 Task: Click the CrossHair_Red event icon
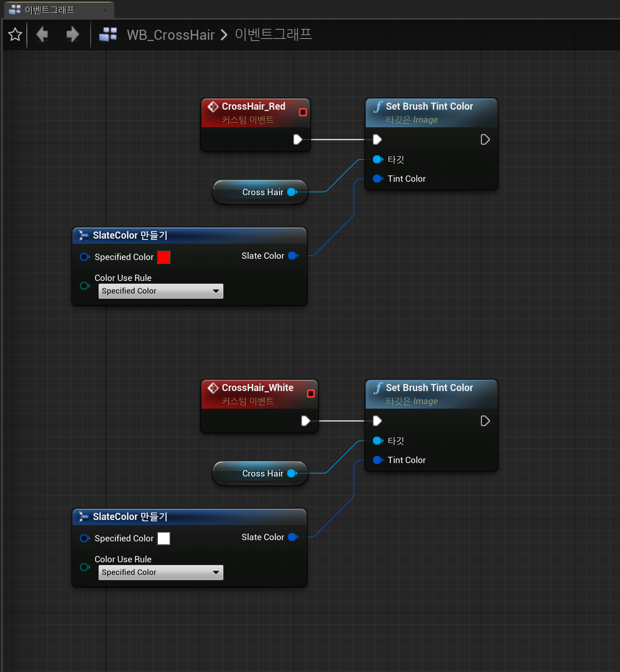coord(213,107)
